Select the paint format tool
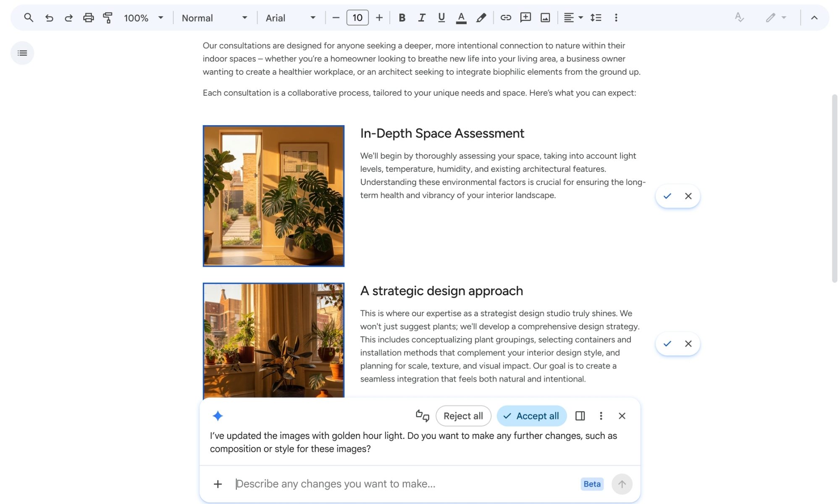The image size is (840, 504). (107, 18)
